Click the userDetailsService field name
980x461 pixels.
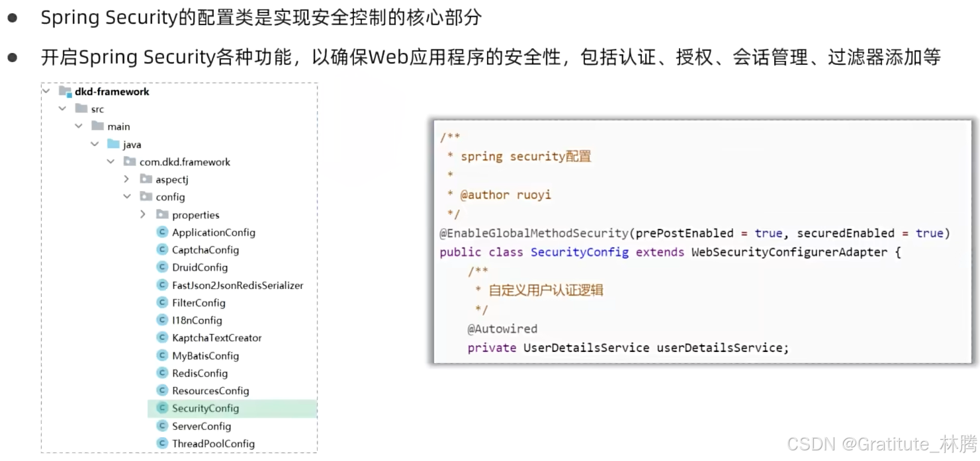[719, 347]
